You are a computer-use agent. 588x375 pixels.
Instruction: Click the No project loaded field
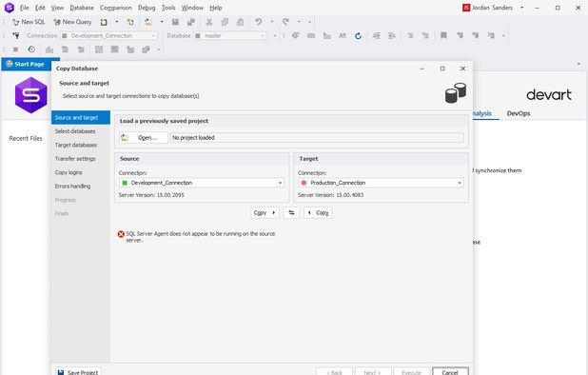317,138
